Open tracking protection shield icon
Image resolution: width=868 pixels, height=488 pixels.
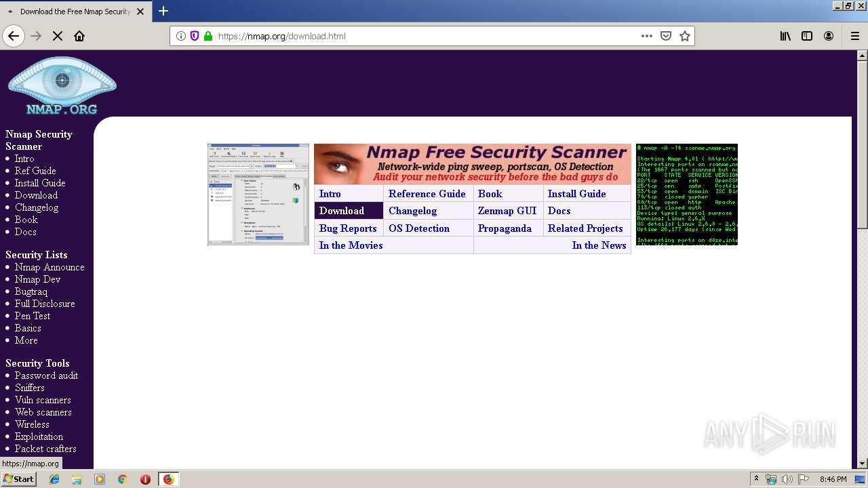coord(195,36)
